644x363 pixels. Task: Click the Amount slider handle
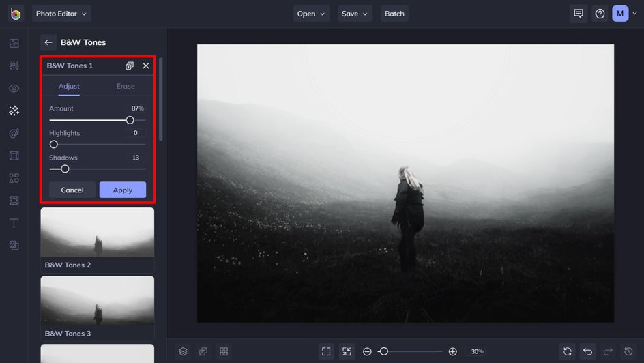coord(130,120)
